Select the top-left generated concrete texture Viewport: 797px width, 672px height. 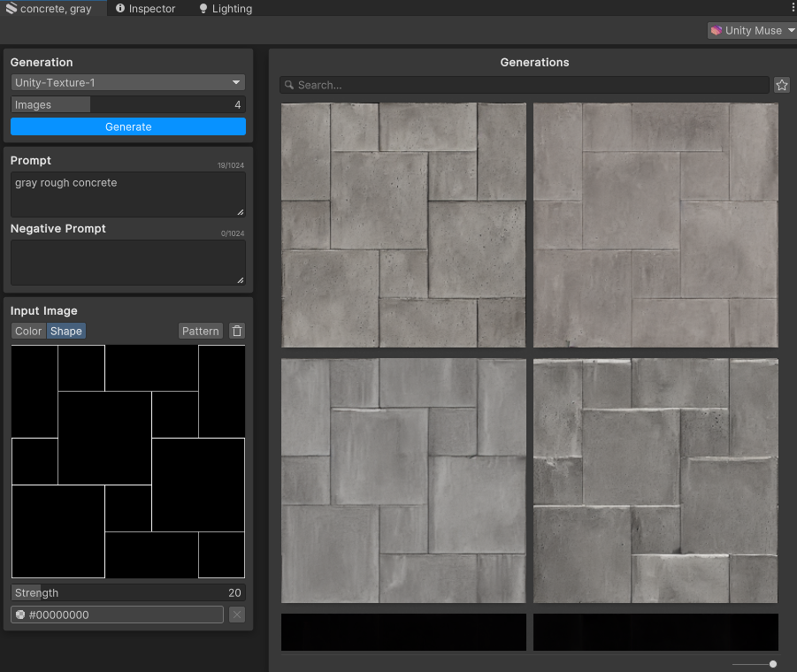coord(403,225)
